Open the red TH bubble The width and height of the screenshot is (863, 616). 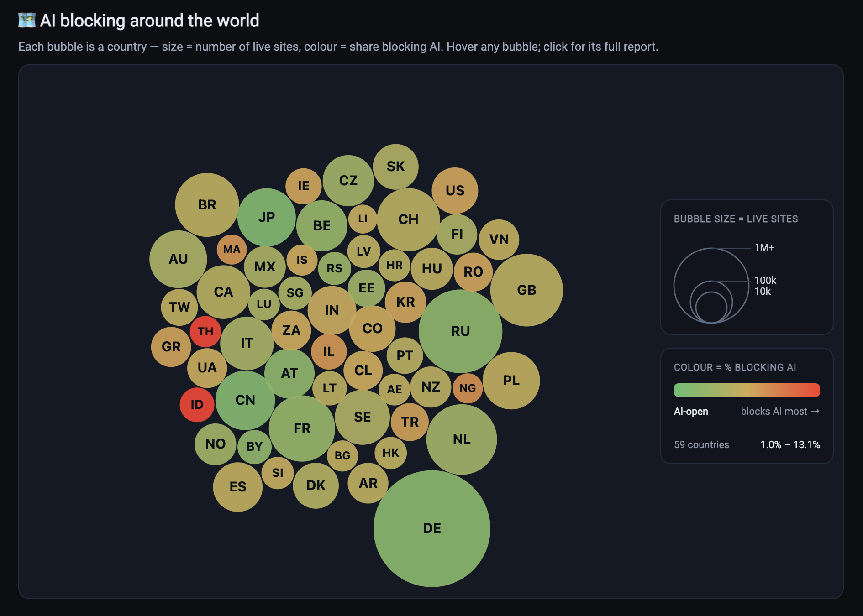(x=205, y=332)
